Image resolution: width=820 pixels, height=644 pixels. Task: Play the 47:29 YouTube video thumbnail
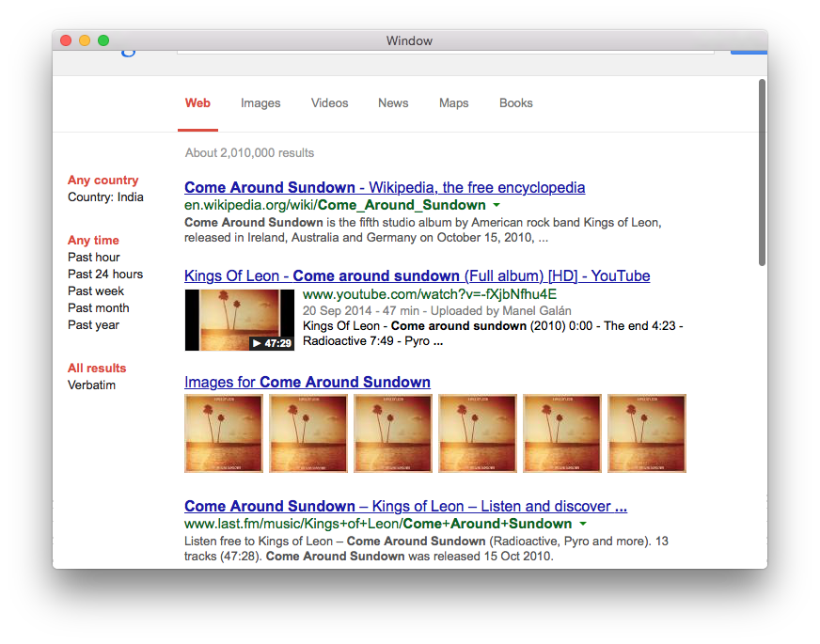(x=240, y=320)
